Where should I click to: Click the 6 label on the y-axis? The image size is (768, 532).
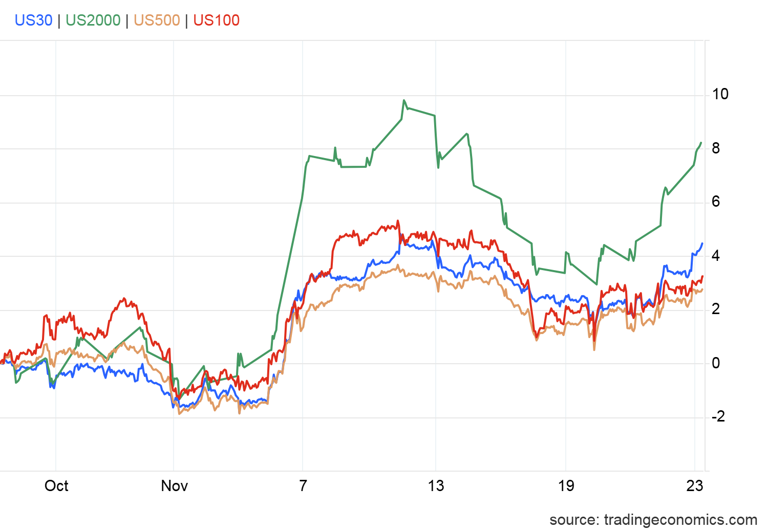715,202
